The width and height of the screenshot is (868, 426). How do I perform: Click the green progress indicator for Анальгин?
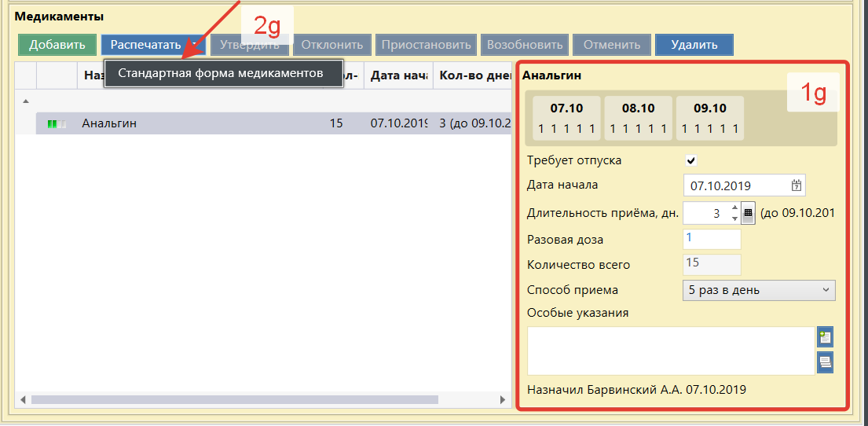(57, 124)
